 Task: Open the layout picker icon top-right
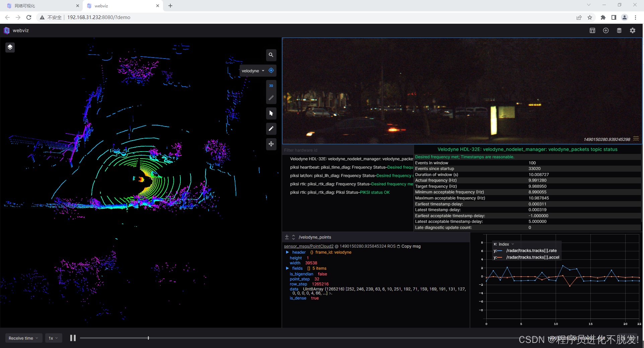[x=592, y=30]
